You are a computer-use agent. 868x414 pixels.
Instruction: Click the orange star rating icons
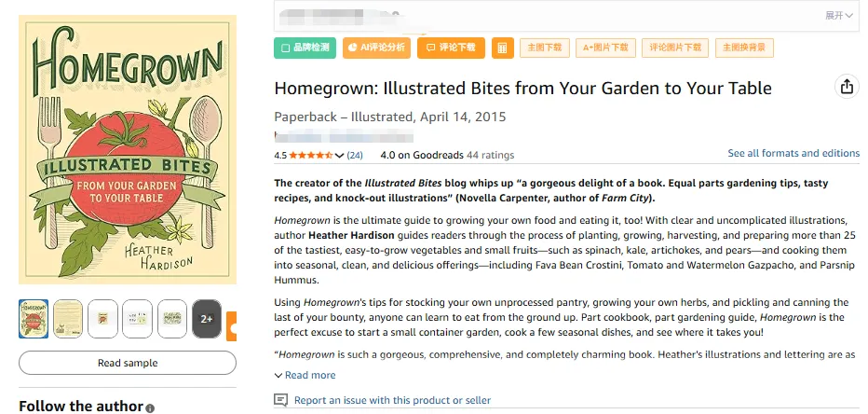pos(310,155)
